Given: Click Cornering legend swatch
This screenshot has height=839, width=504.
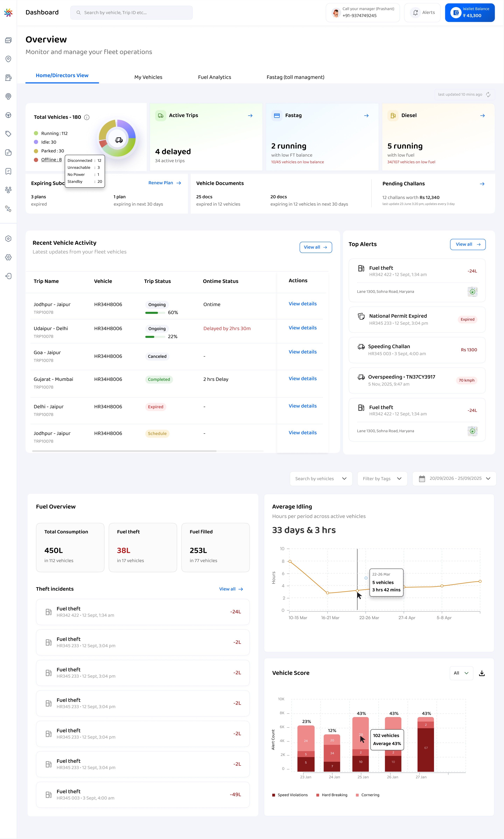Looking at the screenshot, I should [357, 795].
